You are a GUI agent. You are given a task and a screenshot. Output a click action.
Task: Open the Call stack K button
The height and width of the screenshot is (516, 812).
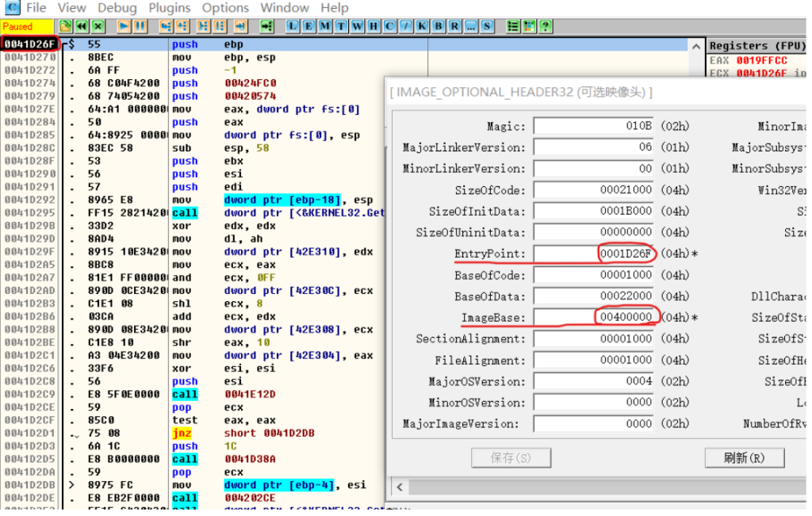click(x=421, y=26)
